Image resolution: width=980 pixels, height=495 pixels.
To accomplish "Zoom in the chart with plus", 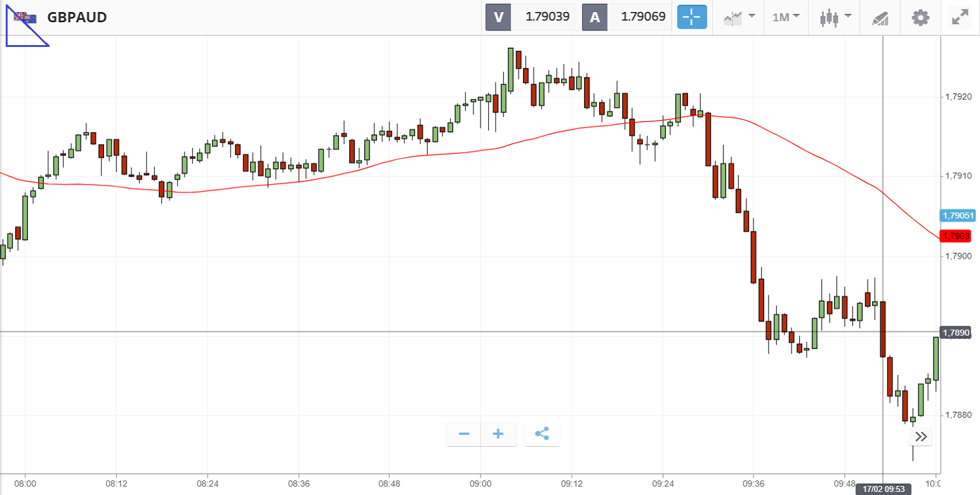I will [498, 434].
